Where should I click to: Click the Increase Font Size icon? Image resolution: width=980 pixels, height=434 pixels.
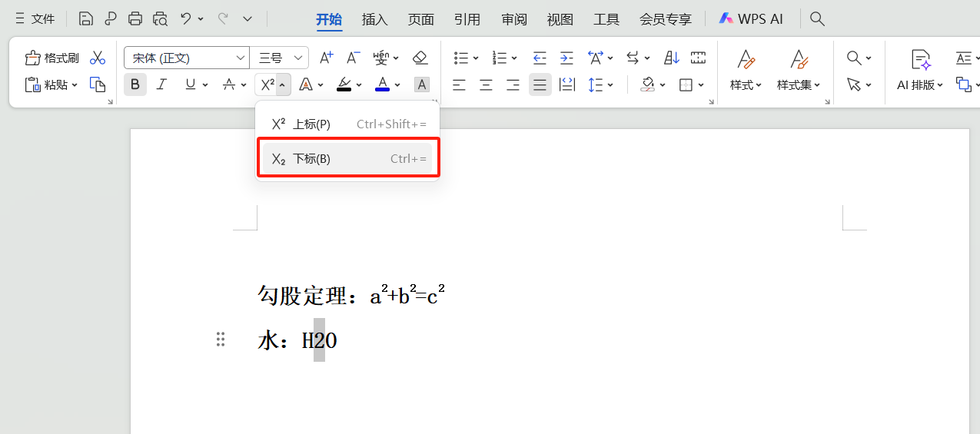pos(326,58)
